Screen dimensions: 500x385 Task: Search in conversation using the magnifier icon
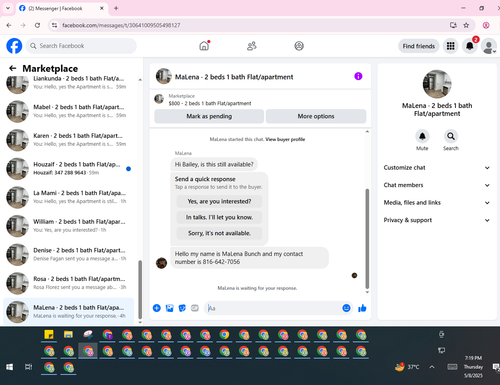click(x=451, y=136)
